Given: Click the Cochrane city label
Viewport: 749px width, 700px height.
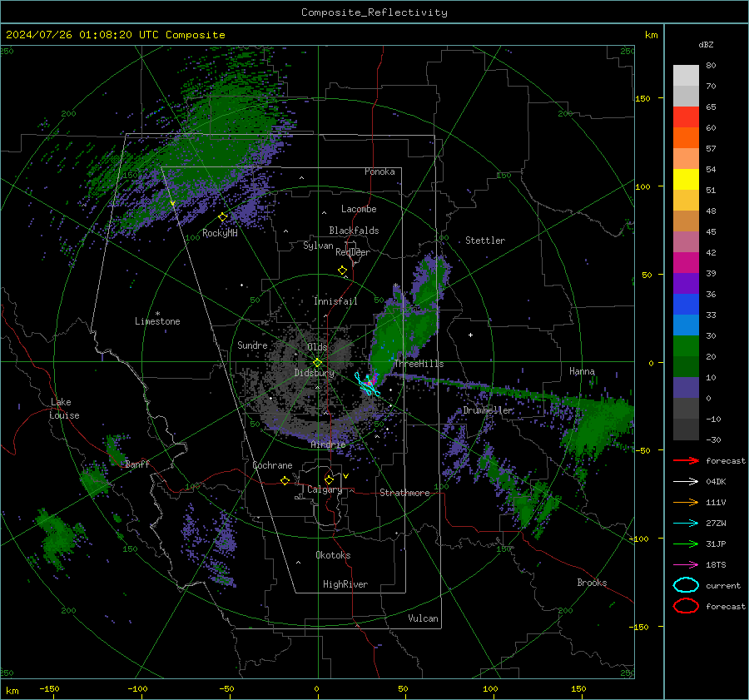Looking at the screenshot, I should (272, 465).
